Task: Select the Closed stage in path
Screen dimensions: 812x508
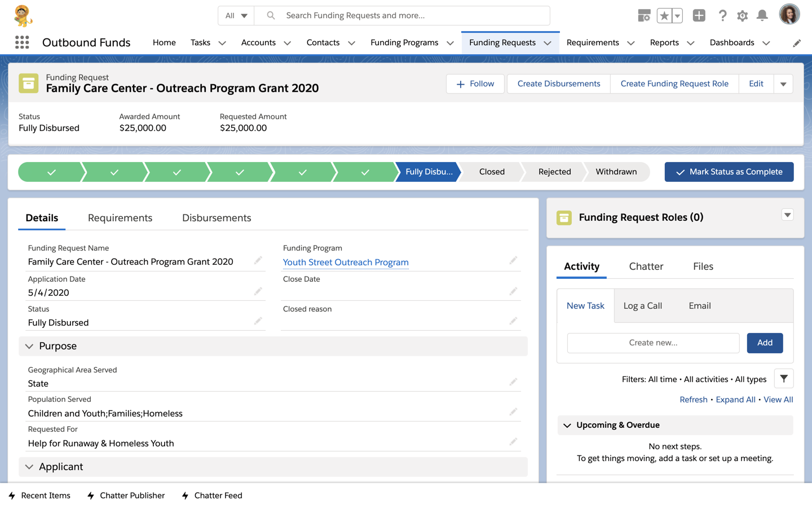Action: point(491,172)
